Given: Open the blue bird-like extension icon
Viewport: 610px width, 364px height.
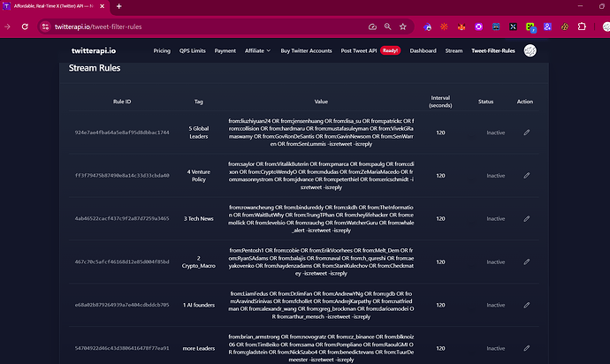Looking at the screenshot, I should coord(427,27).
